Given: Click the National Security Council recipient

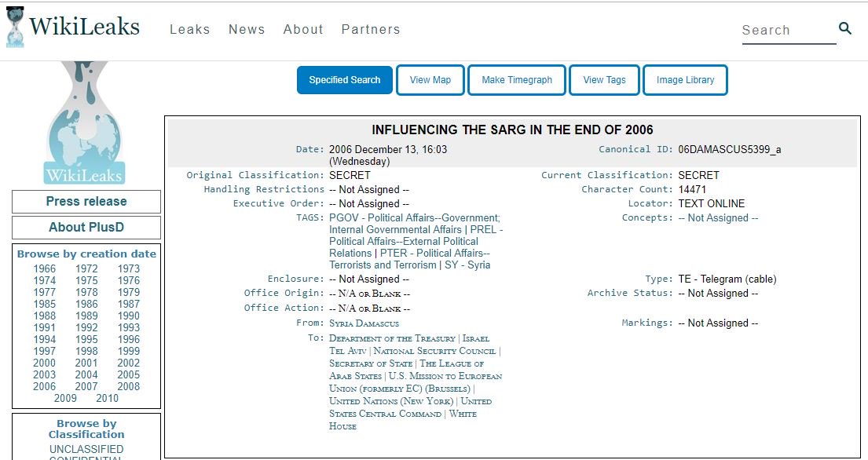Looking at the screenshot, I should pyautogui.click(x=435, y=351).
